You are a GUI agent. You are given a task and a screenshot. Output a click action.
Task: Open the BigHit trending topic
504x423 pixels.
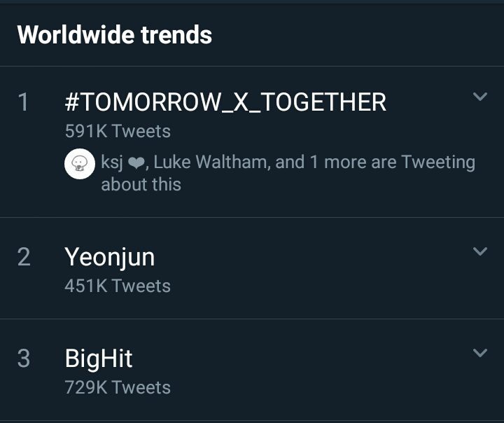[x=99, y=359]
